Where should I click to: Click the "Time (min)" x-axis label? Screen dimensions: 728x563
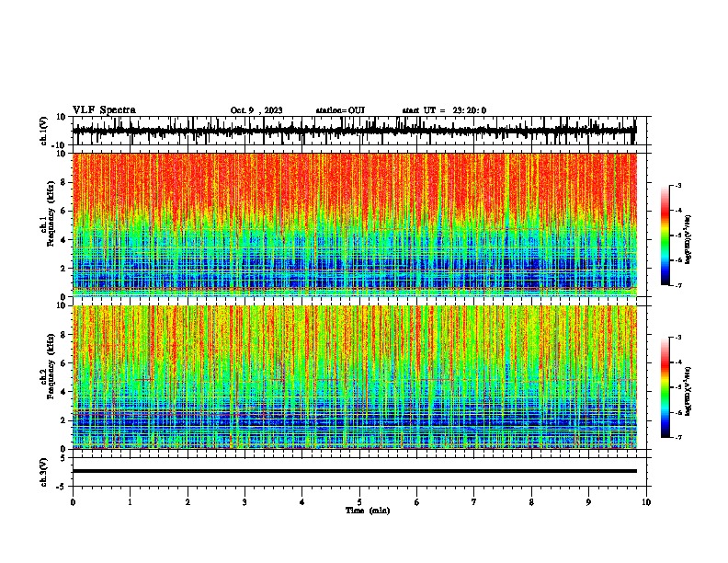tap(368, 511)
